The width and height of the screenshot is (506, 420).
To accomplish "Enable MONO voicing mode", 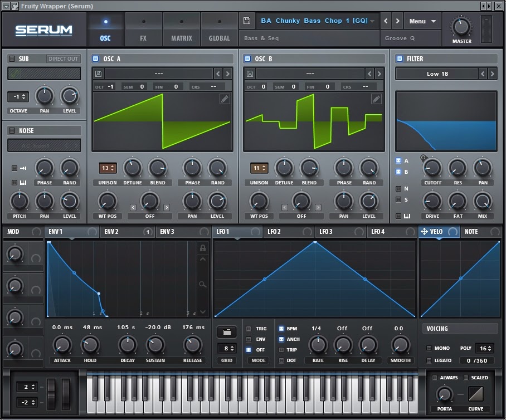I will tap(429, 348).
